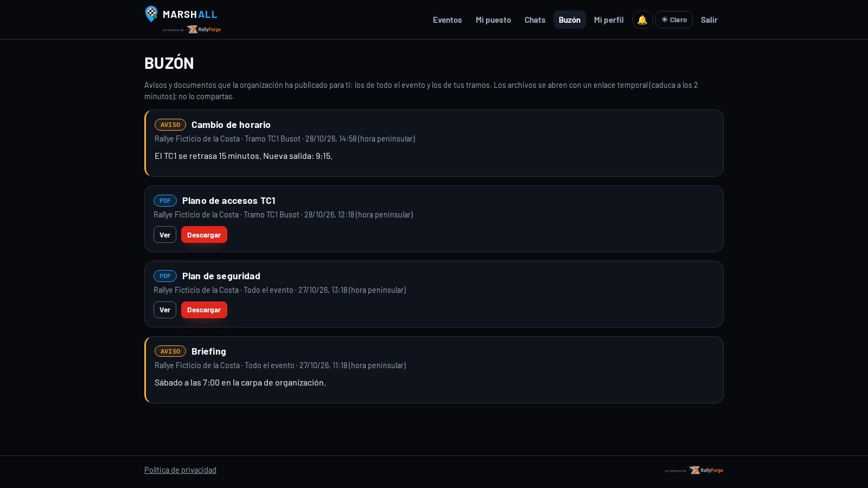Open the notifications bell icon

pyautogui.click(x=642, y=20)
